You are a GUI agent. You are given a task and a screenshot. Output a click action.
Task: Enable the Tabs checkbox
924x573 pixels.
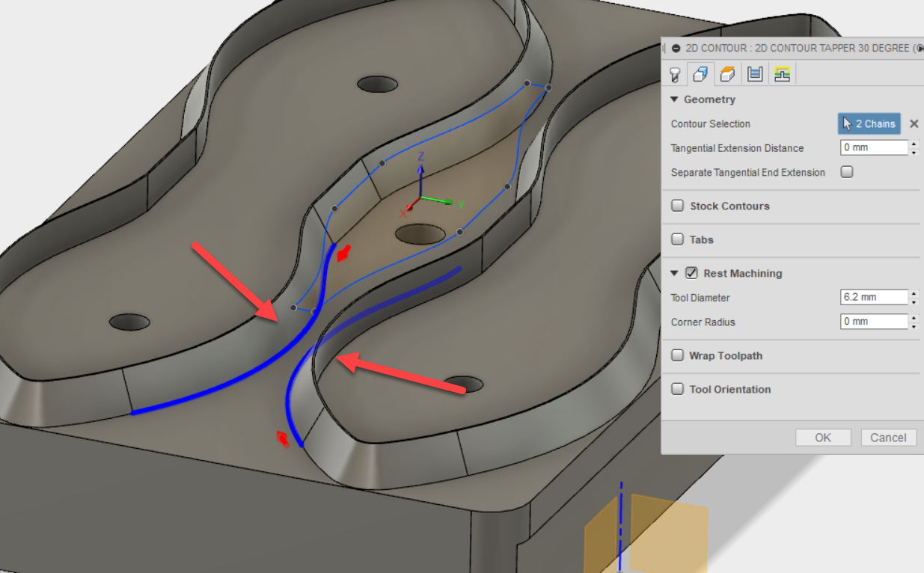click(x=677, y=239)
